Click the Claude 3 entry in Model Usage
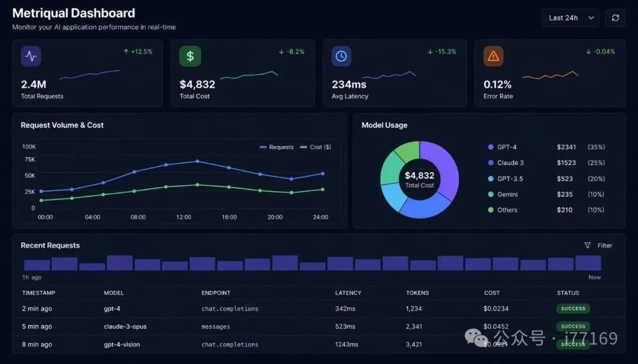The width and height of the screenshot is (638, 364). [510, 163]
